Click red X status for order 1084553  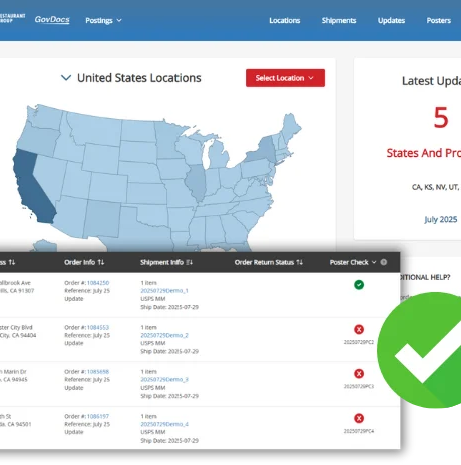point(359,329)
